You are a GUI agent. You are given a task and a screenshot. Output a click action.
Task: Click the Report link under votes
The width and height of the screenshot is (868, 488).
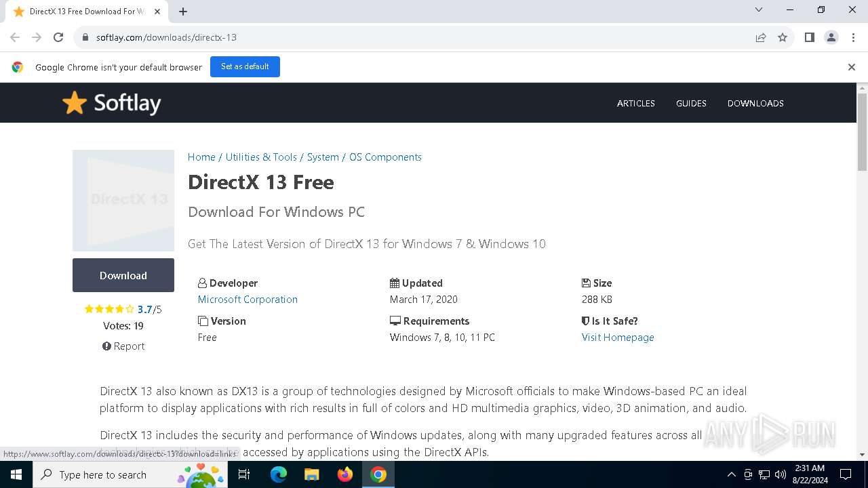tap(123, 346)
